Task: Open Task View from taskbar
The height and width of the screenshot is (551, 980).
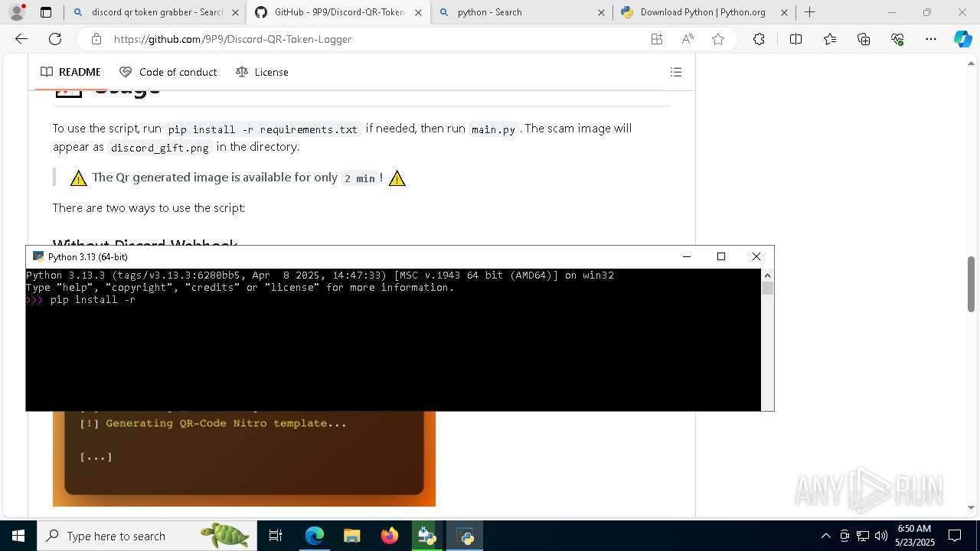Action: tap(276, 536)
